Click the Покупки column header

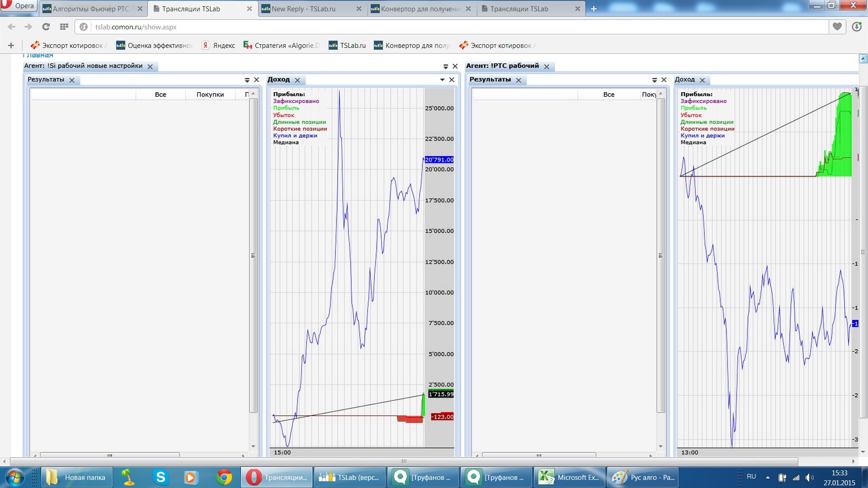click(x=210, y=94)
